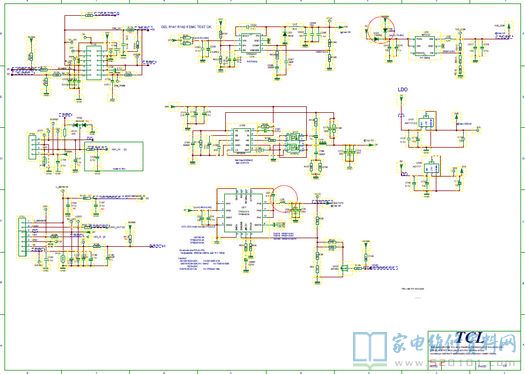
Task: Click the 8-pin IC in center circuit
Action: point(243,141)
